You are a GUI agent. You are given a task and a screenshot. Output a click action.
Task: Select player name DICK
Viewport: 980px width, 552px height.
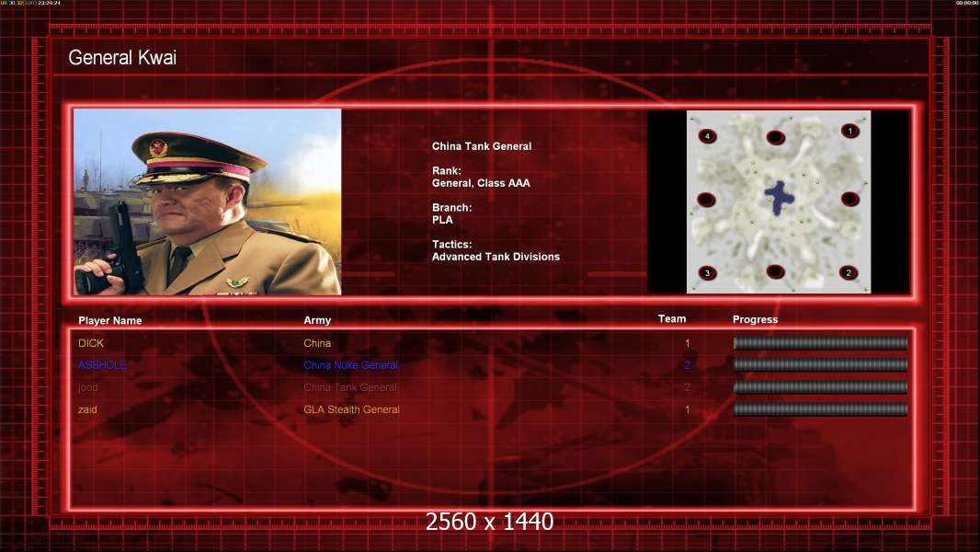(91, 343)
